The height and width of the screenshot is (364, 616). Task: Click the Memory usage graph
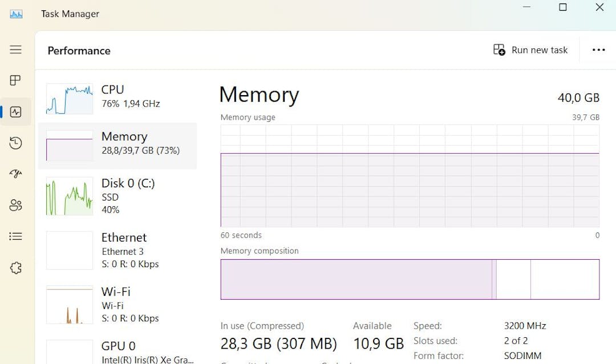(x=410, y=175)
